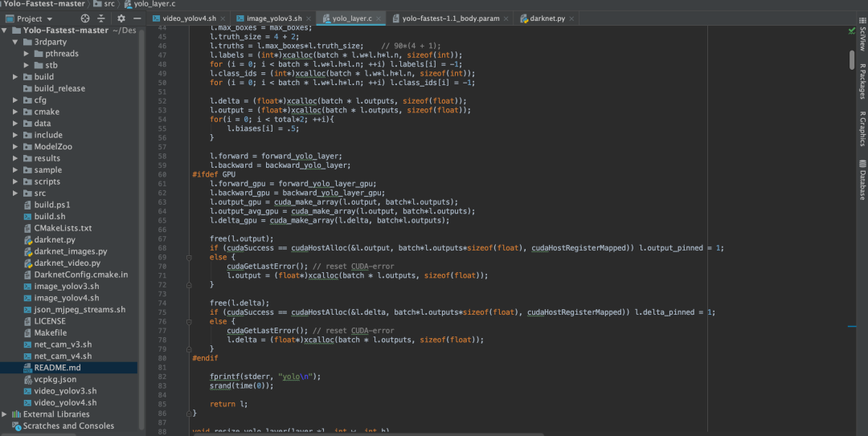The height and width of the screenshot is (436, 868).
Task: Click the collapse all icon in Project panel
Action: (101, 18)
